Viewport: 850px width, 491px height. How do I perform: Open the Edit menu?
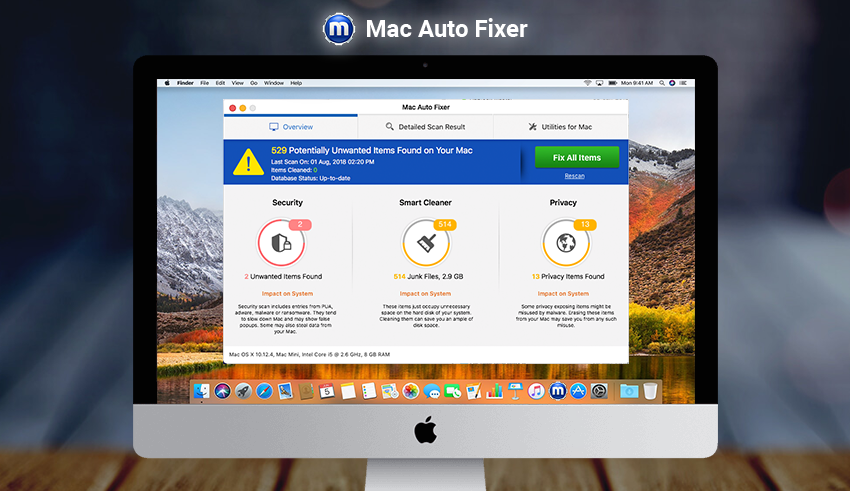click(x=220, y=83)
